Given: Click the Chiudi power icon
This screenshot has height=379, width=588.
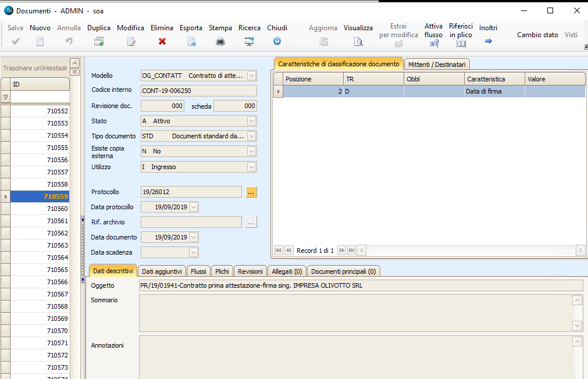Looking at the screenshot, I should point(277,41).
